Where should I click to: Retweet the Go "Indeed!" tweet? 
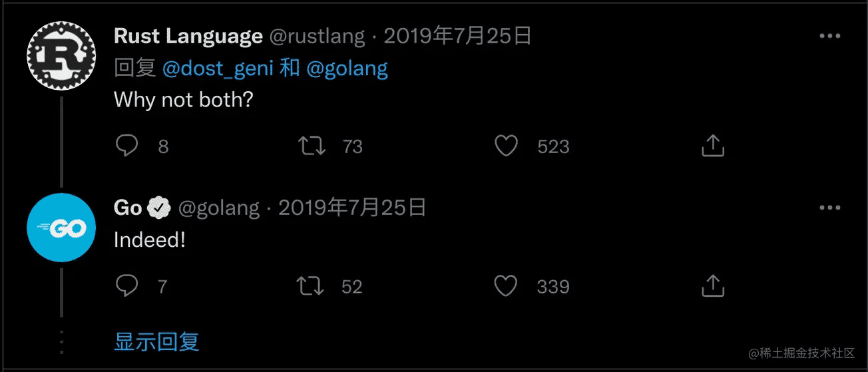310,286
